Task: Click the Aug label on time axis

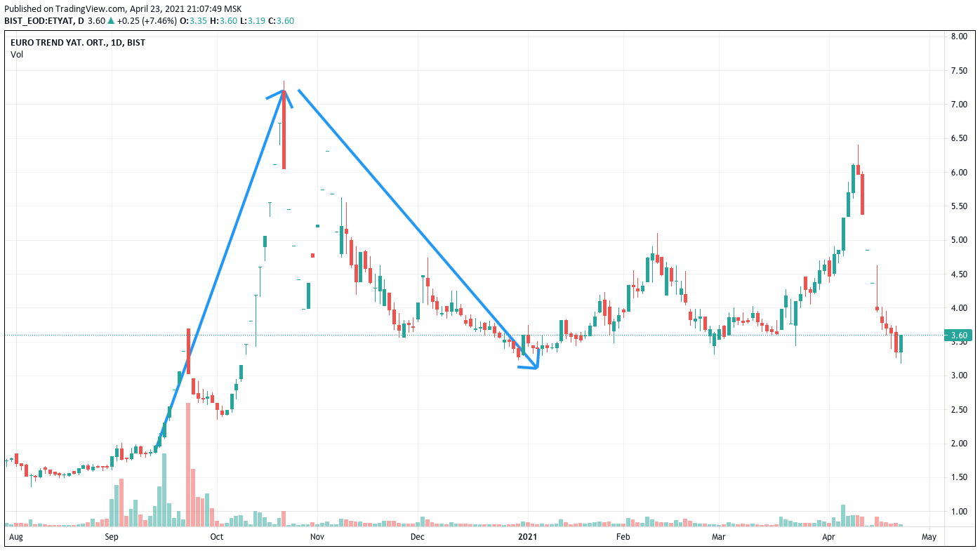Action: point(16,537)
